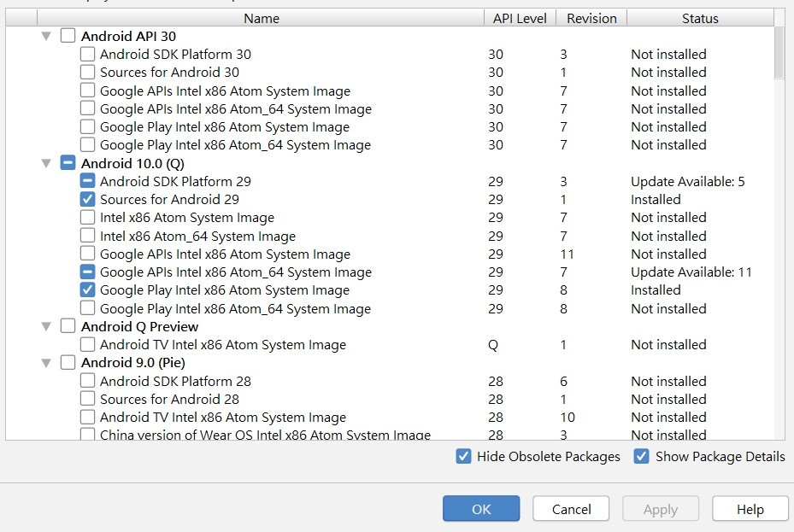
Task: Check Android TV Intel x86 Atom System Image under Android Q Preview
Action: pyautogui.click(x=87, y=345)
